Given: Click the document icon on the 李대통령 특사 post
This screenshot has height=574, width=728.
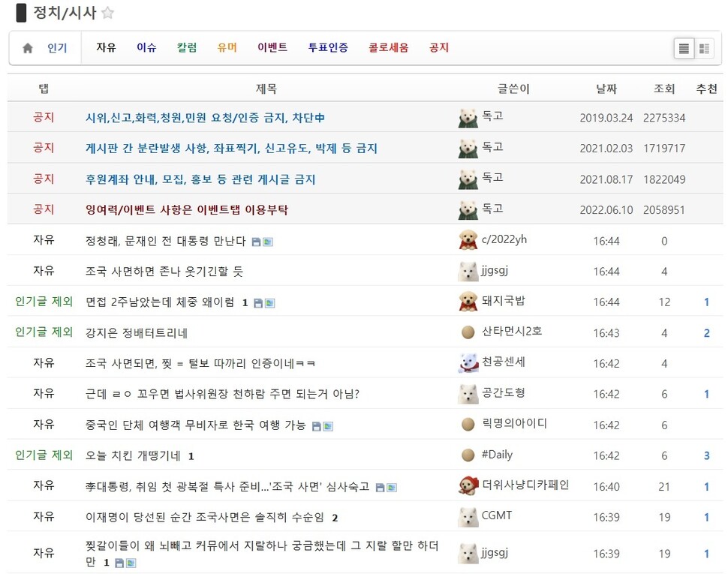Looking at the screenshot, I should point(381,486).
